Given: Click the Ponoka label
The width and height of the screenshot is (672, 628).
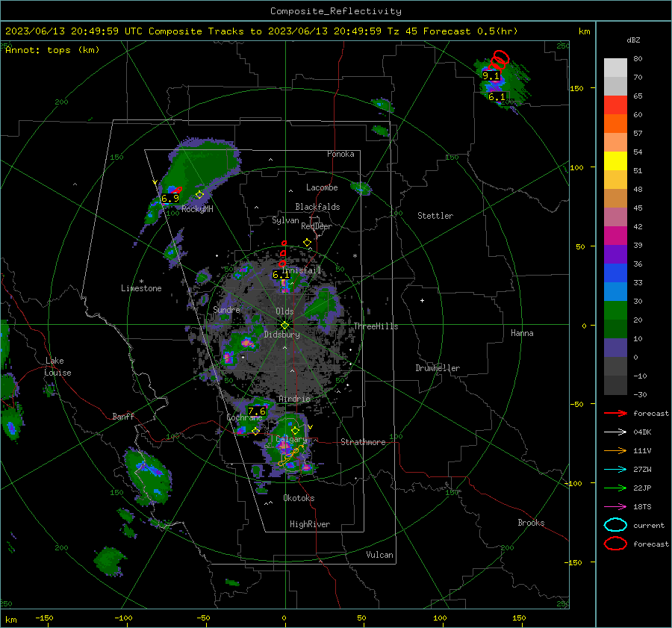Looking at the screenshot, I should pyautogui.click(x=340, y=154).
